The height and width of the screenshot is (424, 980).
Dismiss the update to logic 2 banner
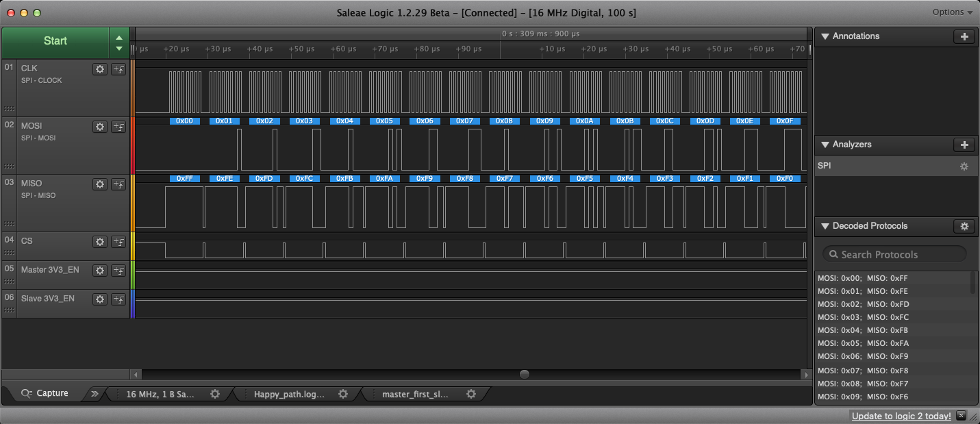(x=961, y=416)
